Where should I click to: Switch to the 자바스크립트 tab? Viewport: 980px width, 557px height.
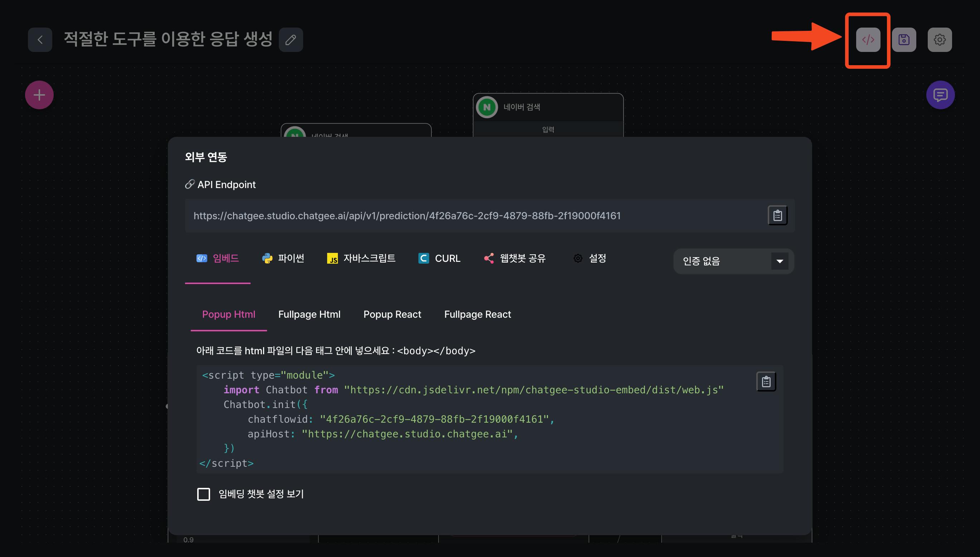(361, 259)
